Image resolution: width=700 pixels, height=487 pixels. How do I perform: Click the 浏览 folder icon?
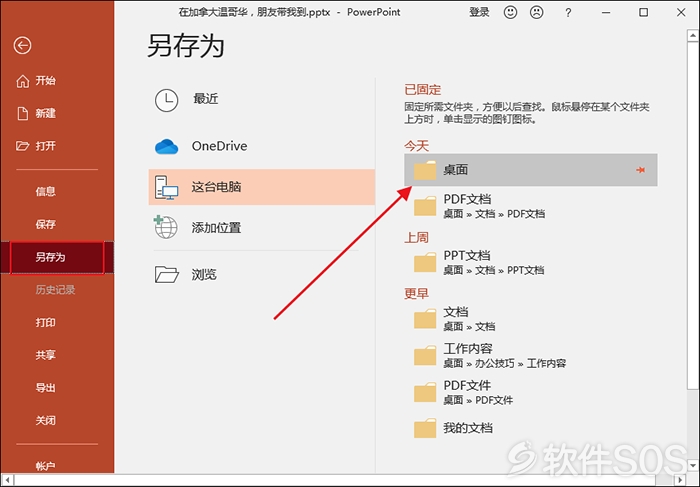[x=167, y=275]
